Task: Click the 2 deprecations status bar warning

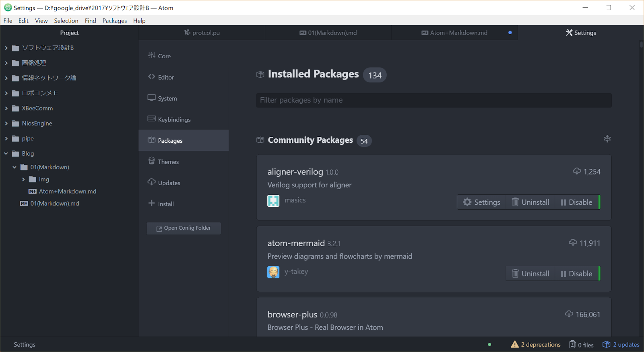Action: pos(536,344)
